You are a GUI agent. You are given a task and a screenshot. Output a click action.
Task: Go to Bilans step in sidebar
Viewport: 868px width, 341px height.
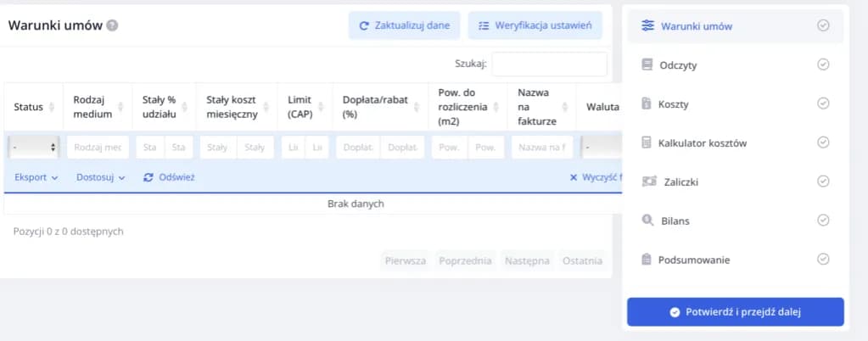click(735, 221)
